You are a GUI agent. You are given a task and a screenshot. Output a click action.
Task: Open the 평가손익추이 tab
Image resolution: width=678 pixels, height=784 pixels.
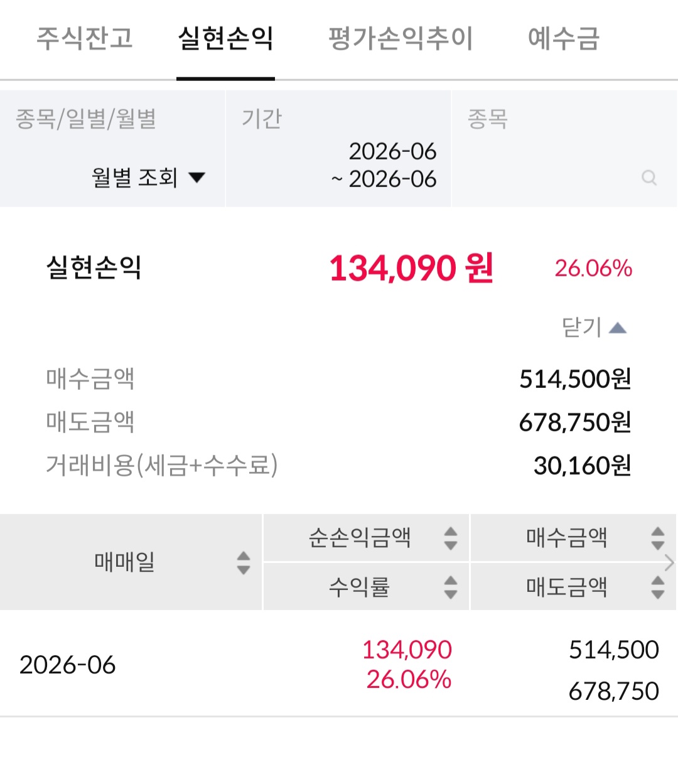(x=401, y=38)
